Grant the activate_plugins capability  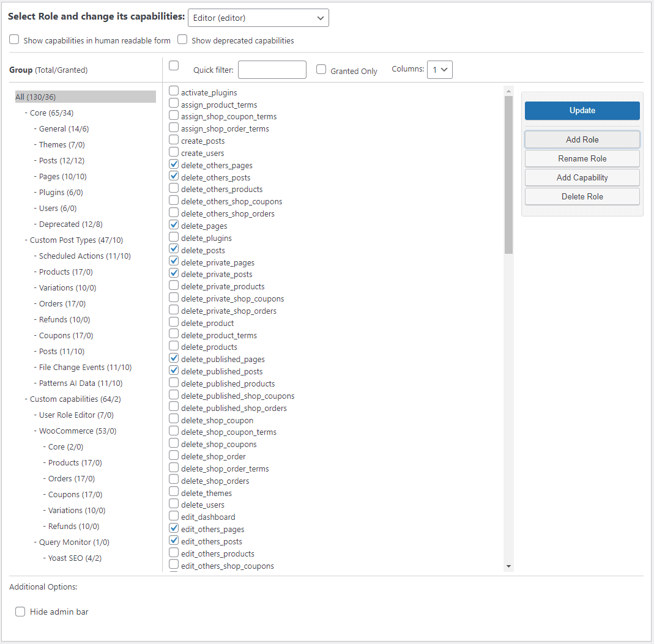(x=173, y=91)
